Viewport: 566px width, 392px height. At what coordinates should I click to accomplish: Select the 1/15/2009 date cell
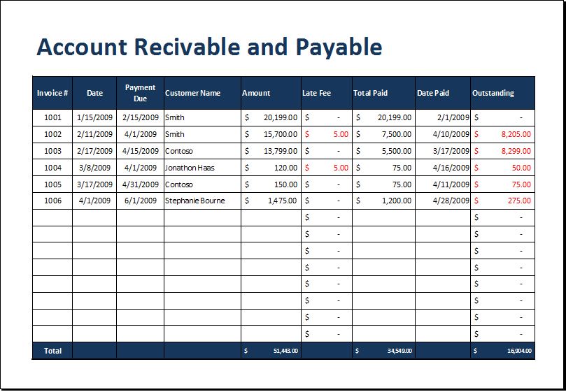pos(94,117)
